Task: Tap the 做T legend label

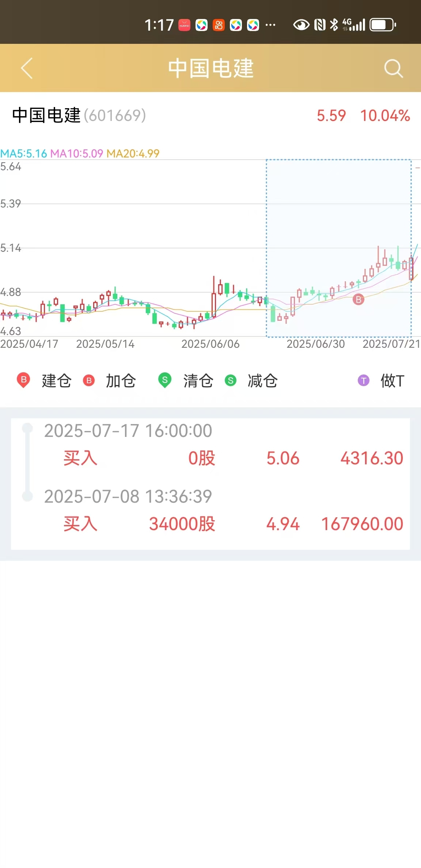Action: (x=392, y=381)
